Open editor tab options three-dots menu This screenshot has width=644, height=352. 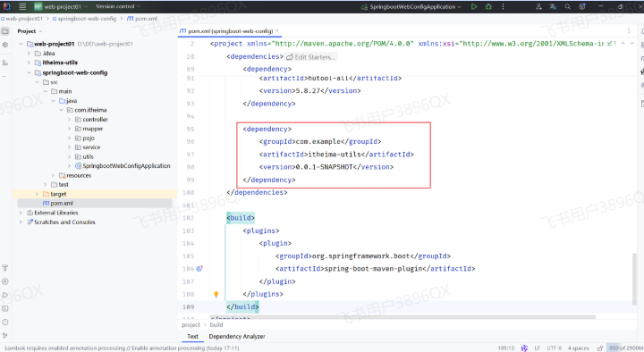click(629, 30)
